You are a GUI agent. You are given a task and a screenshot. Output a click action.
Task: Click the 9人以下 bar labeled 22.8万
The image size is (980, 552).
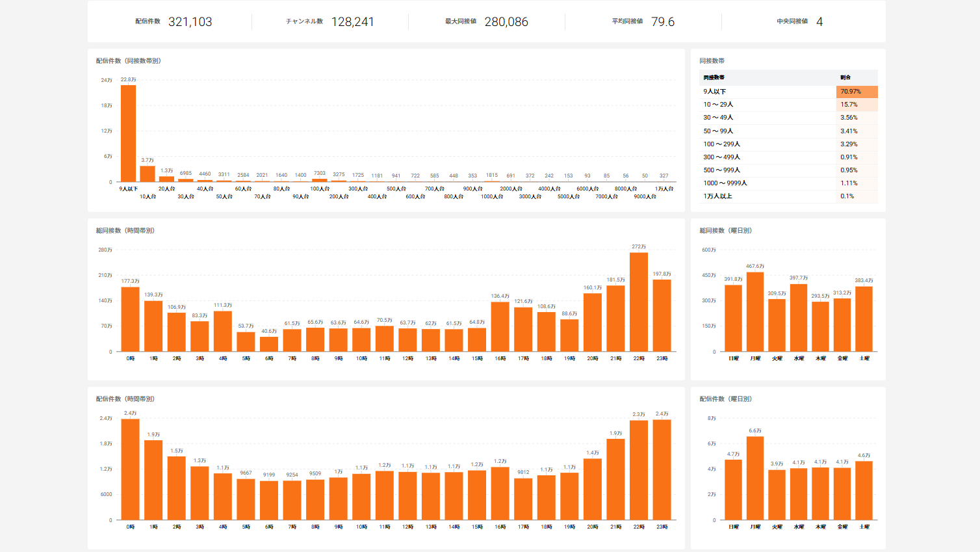(x=128, y=133)
